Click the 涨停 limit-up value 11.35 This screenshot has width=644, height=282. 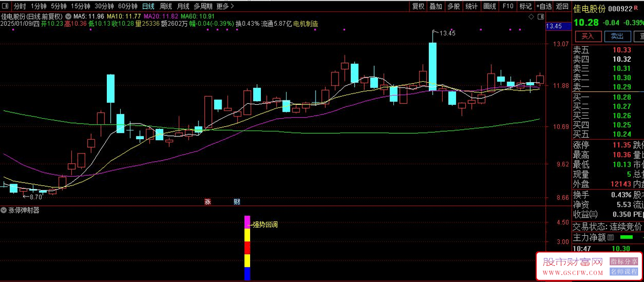[x=622, y=145]
